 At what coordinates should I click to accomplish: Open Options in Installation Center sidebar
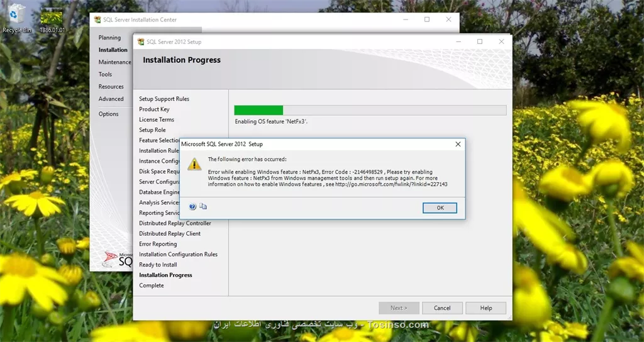click(x=108, y=114)
